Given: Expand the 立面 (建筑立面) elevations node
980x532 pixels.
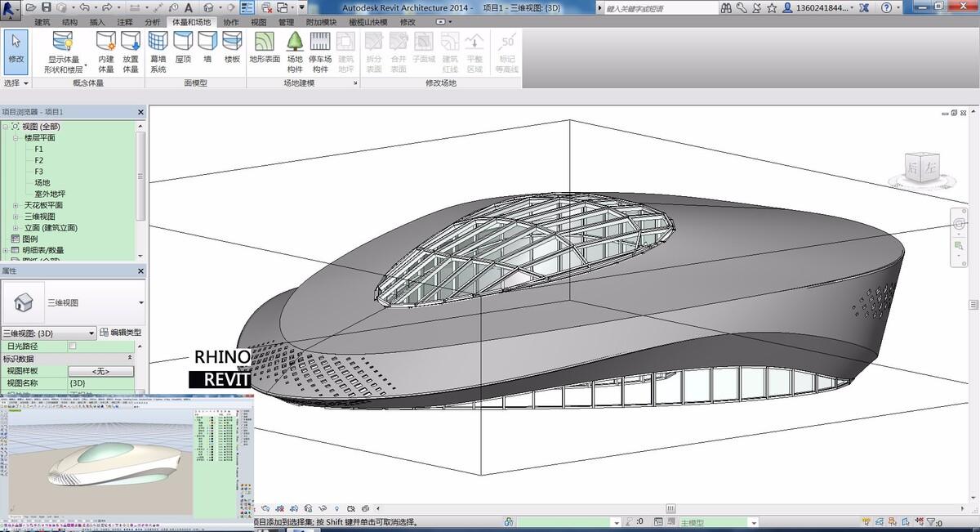Looking at the screenshot, I should (x=16, y=228).
